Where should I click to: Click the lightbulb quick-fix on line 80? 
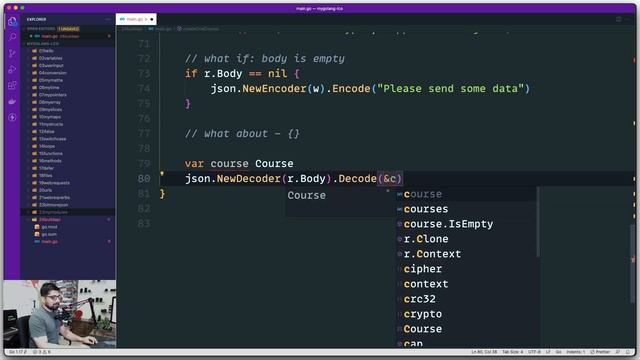pos(162,173)
